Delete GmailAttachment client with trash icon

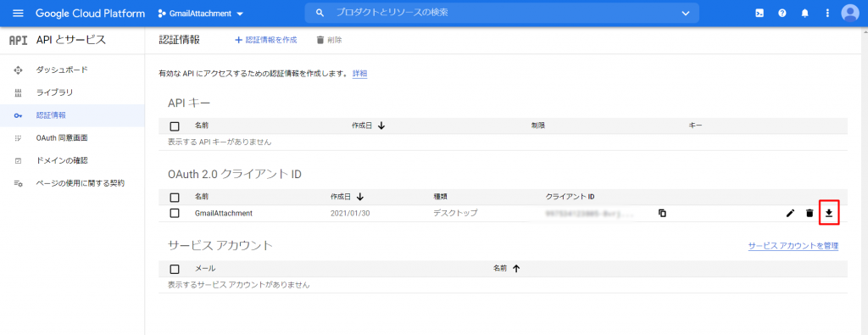coord(810,213)
